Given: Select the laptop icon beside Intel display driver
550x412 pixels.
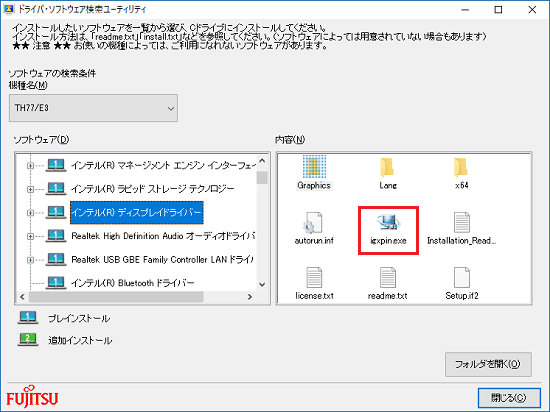Looking at the screenshot, I should 56,212.
